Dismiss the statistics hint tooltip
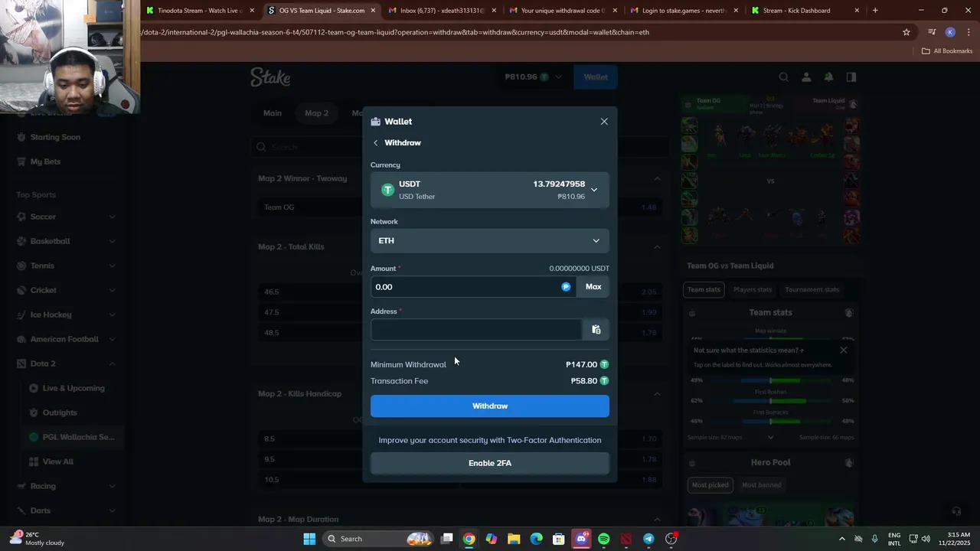 point(844,350)
